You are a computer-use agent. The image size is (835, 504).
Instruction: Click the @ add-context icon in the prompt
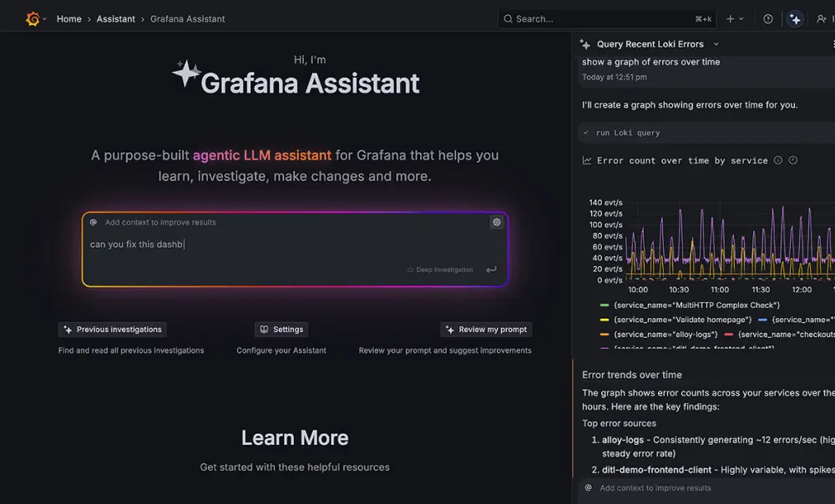point(94,222)
